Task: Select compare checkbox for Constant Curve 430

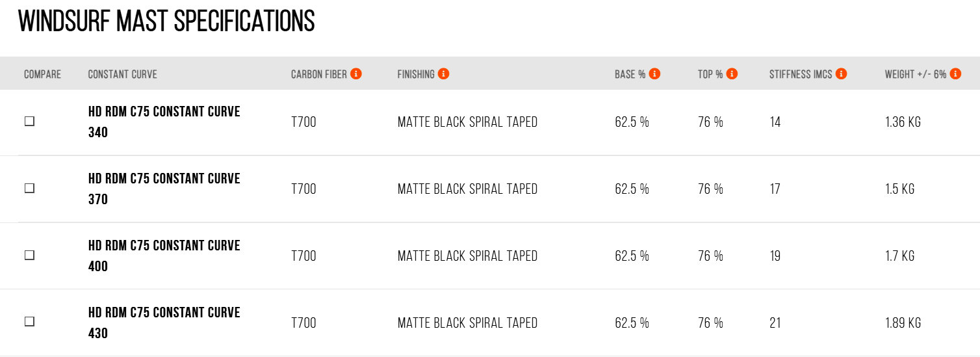Action: tap(29, 322)
